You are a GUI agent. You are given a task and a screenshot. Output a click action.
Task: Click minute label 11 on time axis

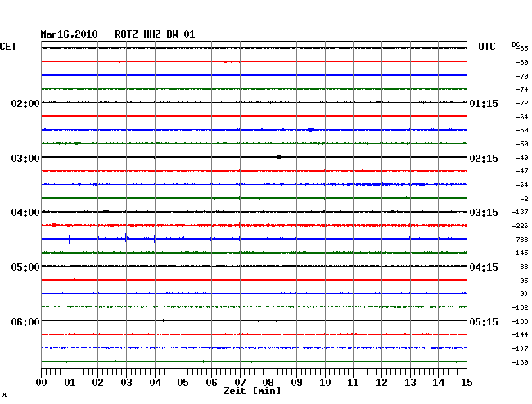pos(353,383)
